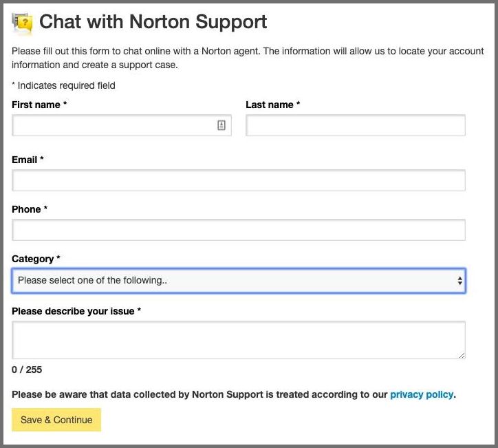This screenshot has width=498, height=448.
Task: Click the 'Chat with Norton Support' heading
Action: click(x=153, y=22)
